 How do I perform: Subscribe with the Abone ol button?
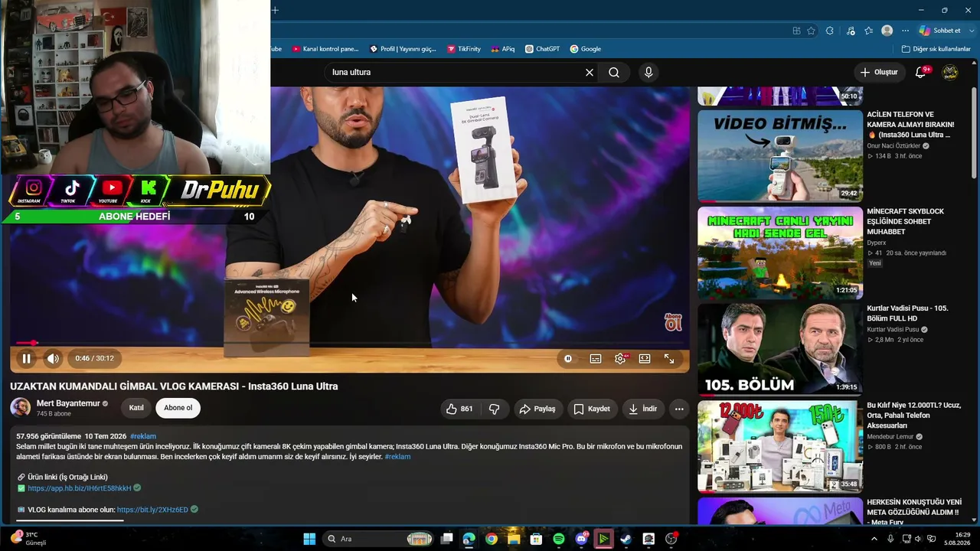[x=178, y=408]
